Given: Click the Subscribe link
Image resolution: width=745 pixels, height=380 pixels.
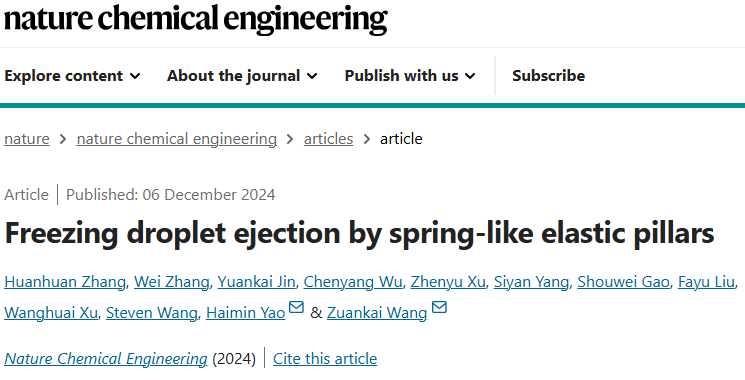Looking at the screenshot, I should (x=548, y=76).
